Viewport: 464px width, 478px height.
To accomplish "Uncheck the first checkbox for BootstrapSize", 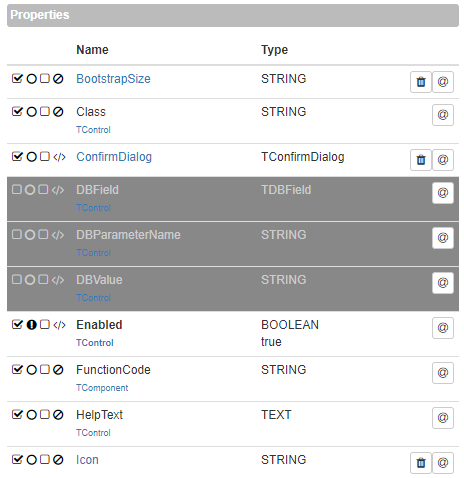I will [x=17, y=78].
